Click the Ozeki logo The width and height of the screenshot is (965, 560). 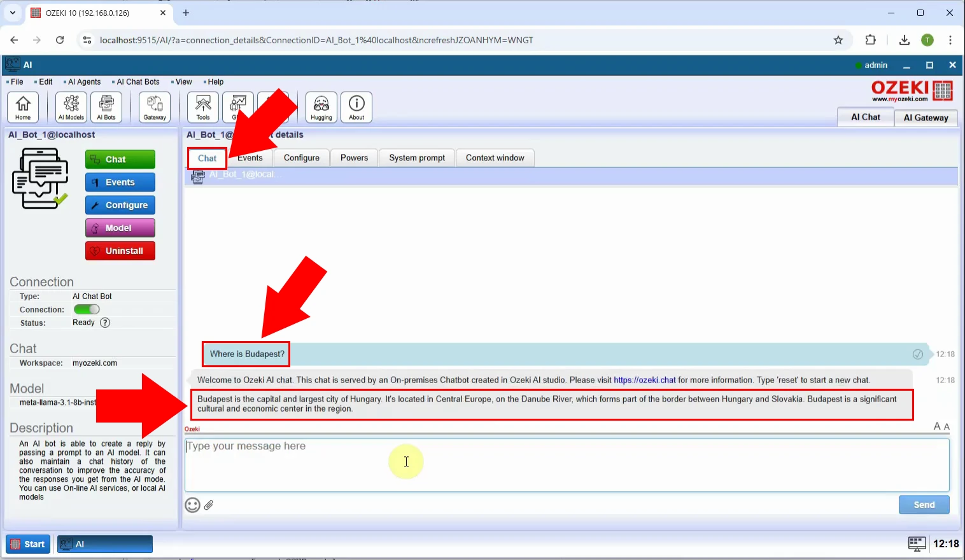pyautogui.click(x=912, y=91)
